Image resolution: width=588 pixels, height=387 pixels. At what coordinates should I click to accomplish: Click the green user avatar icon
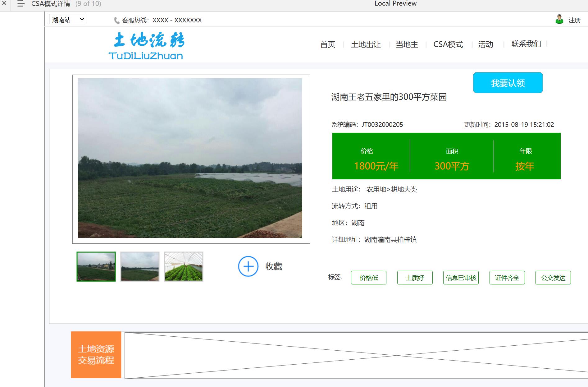559,20
